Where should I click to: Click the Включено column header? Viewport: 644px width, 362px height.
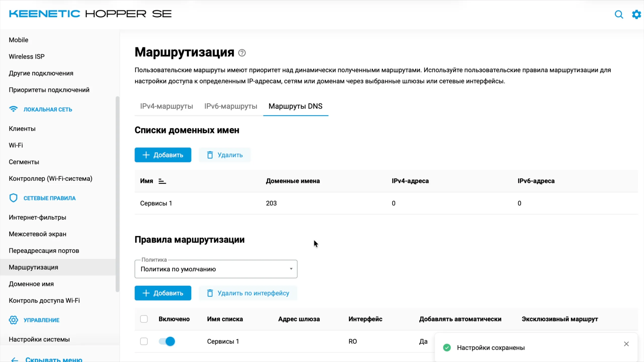click(x=174, y=319)
